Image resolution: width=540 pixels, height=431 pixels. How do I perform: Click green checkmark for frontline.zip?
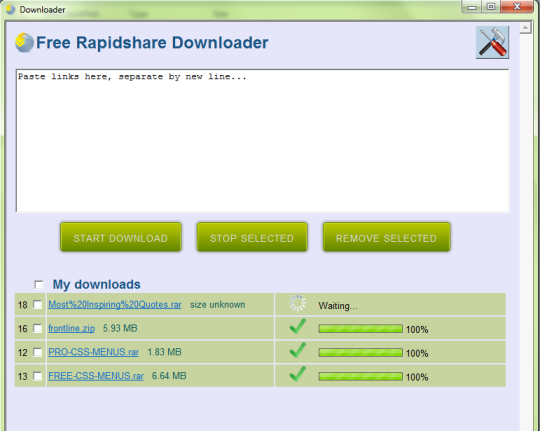(298, 327)
